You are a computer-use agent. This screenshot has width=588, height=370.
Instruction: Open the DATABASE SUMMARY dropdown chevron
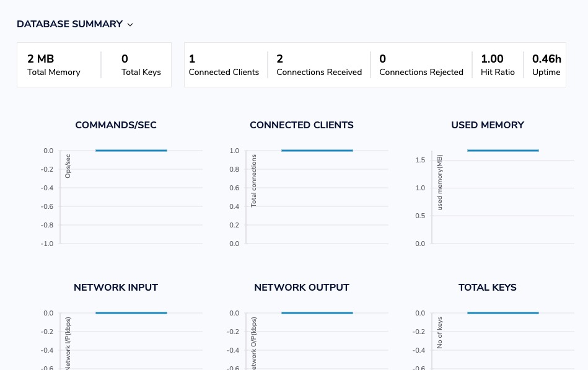pos(129,25)
